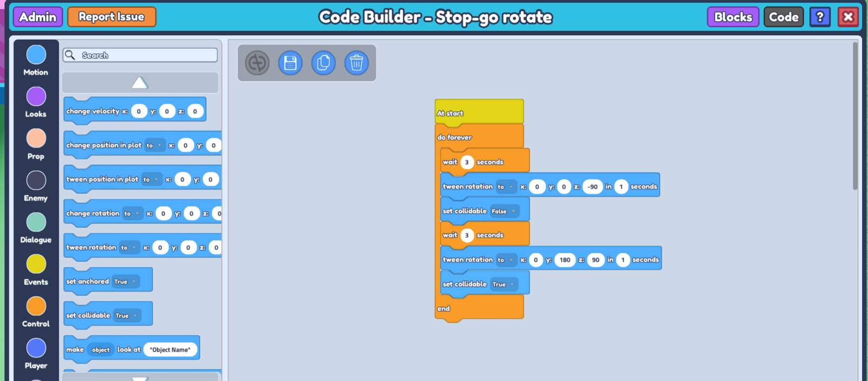Select the Enemy category circle

36,180
